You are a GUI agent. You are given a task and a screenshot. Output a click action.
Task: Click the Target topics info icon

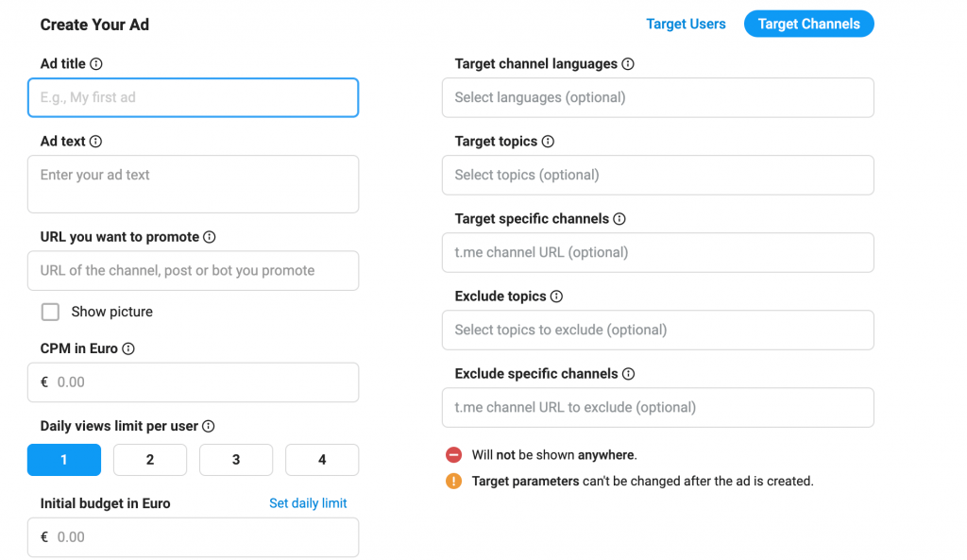548,142
